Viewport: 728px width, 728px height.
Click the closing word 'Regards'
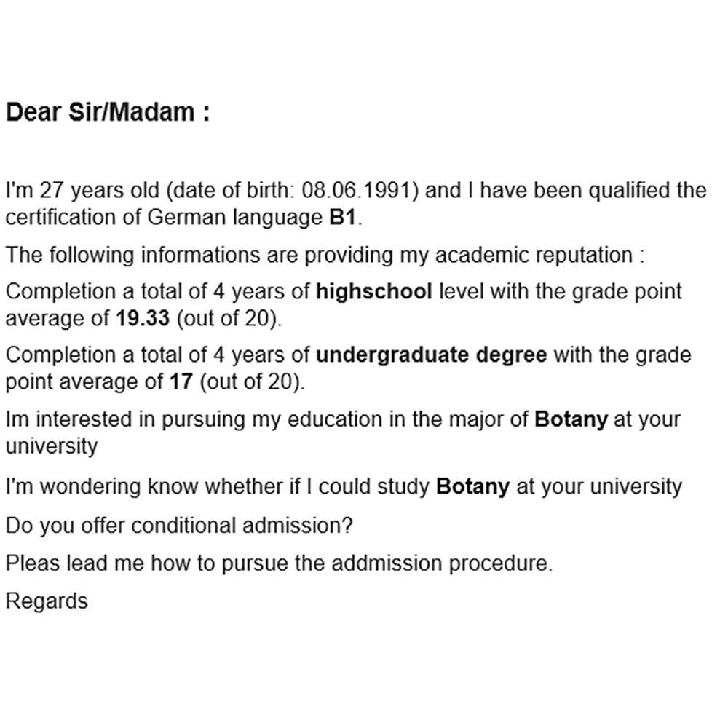[47, 601]
